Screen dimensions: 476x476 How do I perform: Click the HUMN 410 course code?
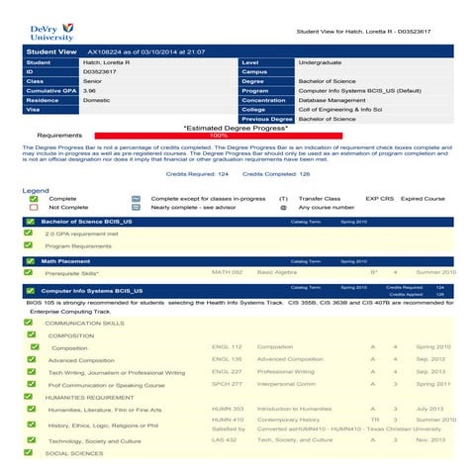[228, 420]
